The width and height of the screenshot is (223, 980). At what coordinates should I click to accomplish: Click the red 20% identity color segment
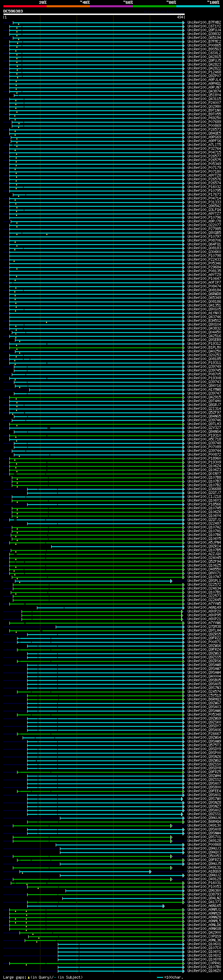point(25,6)
